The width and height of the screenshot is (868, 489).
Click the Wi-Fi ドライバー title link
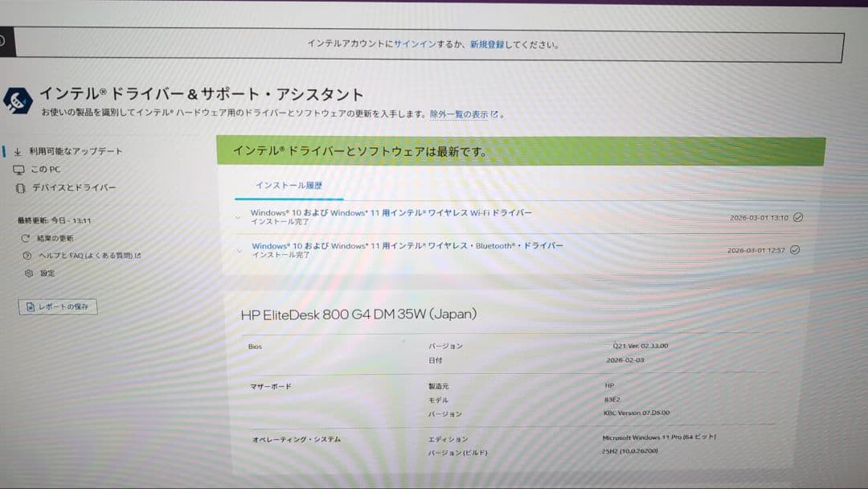(x=391, y=212)
